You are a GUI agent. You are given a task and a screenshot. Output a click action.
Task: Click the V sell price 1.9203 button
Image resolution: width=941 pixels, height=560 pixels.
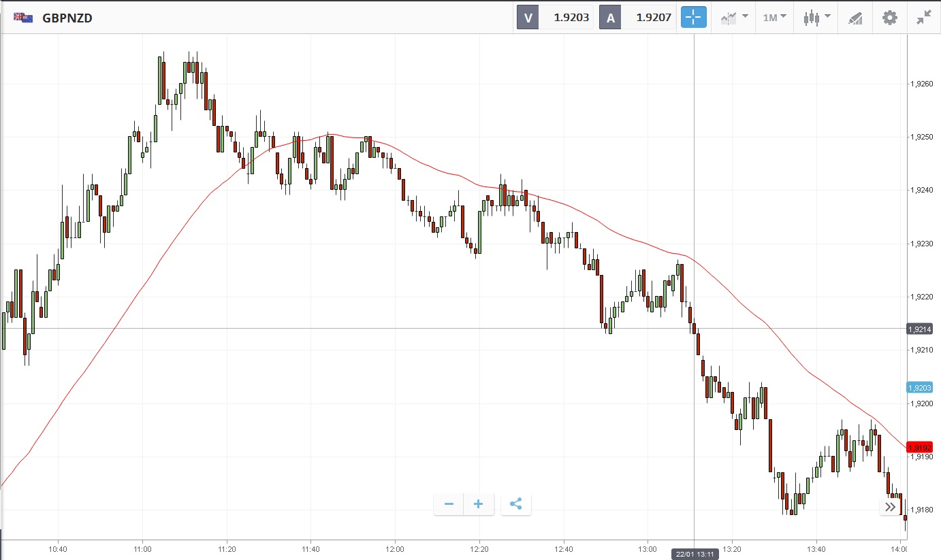(x=555, y=18)
